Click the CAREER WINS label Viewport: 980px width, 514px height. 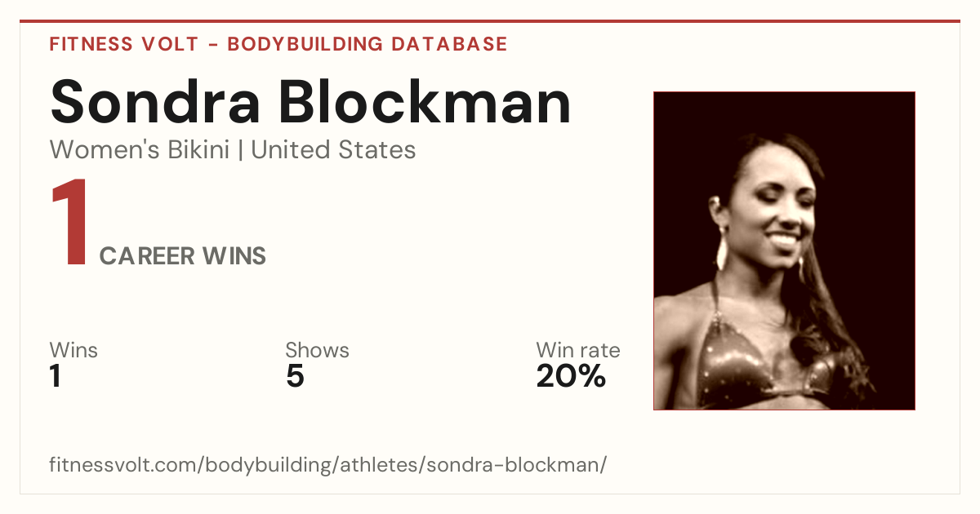coord(183,256)
